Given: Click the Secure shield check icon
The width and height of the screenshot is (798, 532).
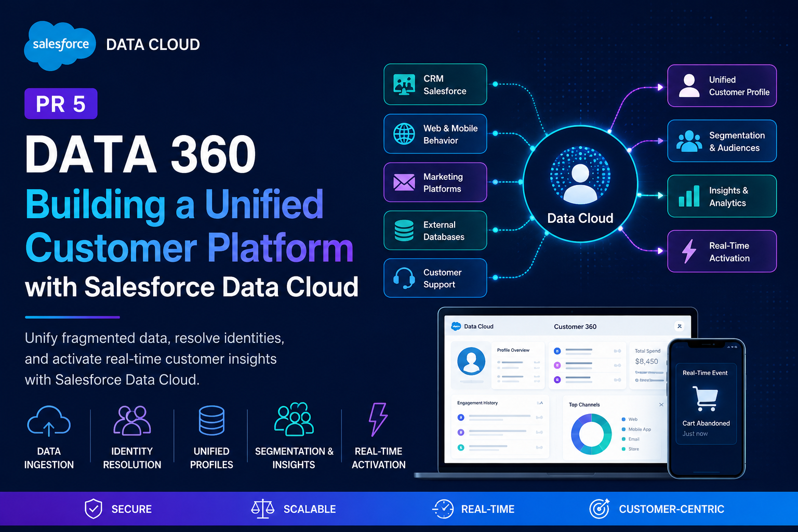Looking at the screenshot, I should pos(94,509).
